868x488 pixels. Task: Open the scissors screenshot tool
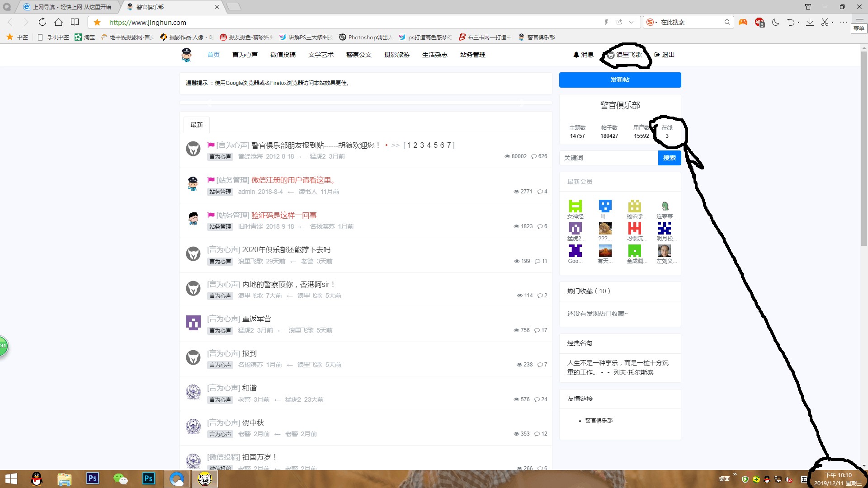(825, 22)
